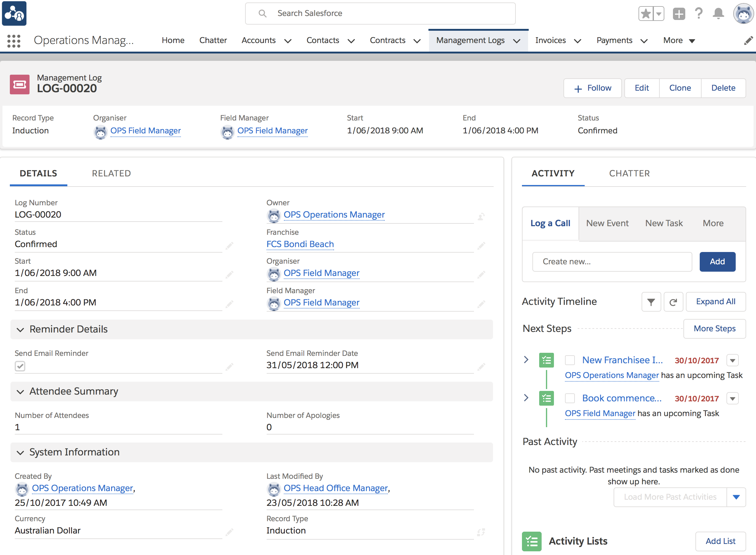Viewport: 756px width, 555px height.
Task: Click the Salesforce app logo
Action: (14, 14)
